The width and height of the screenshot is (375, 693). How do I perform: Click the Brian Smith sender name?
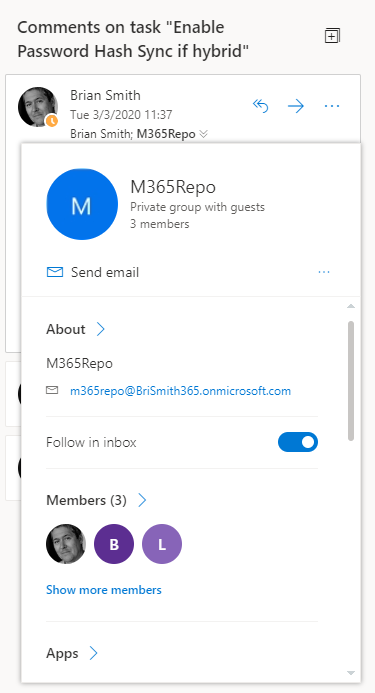pos(105,95)
